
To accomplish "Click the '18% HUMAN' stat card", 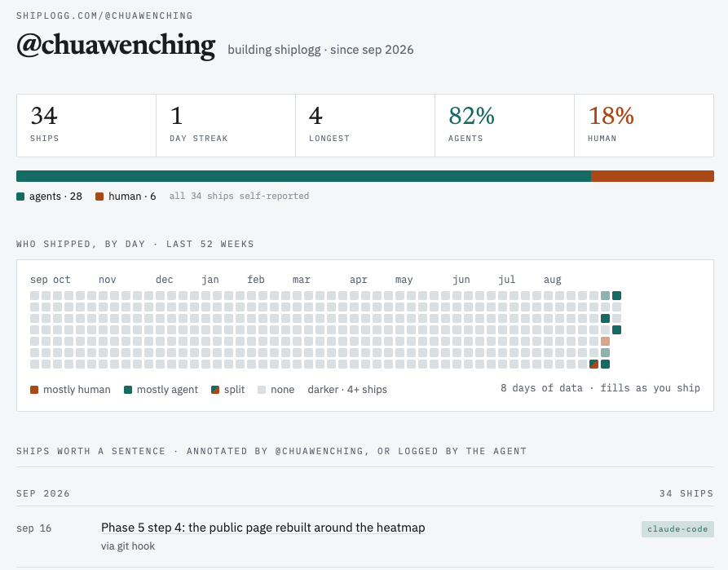I will coord(644,126).
